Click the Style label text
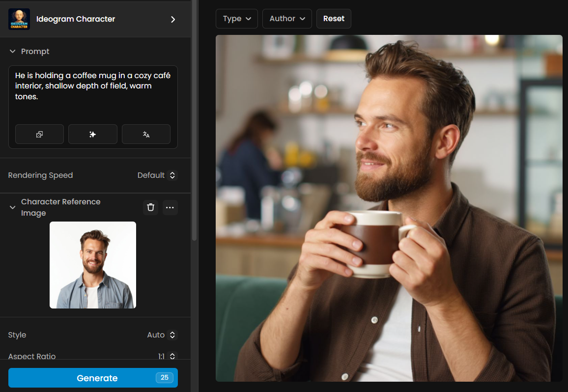This screenshot has width=568, height=392. pyautogui.click(x=17, y=335)
